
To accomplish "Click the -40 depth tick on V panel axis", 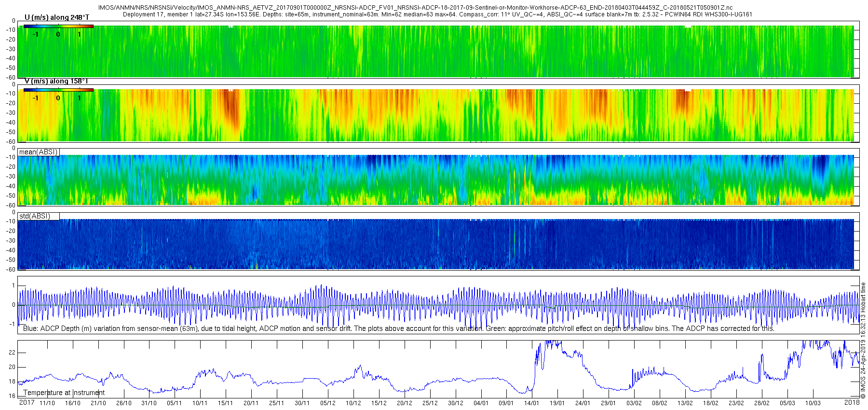I will pyautogui.click(x=11, y=123).
